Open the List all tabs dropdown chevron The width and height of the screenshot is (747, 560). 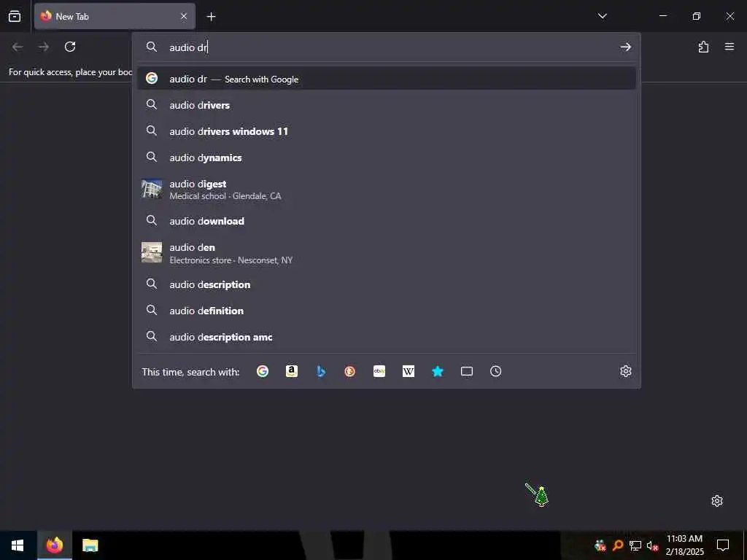(602, 16)
